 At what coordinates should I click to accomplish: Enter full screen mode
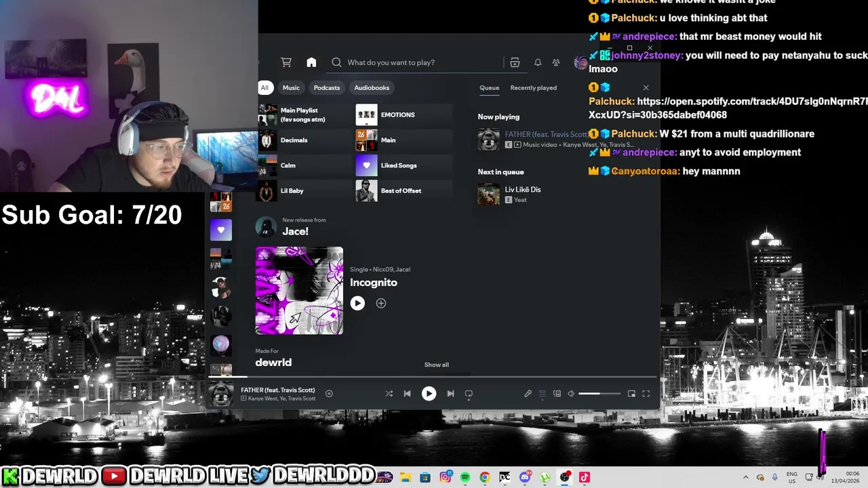(646, 393)
